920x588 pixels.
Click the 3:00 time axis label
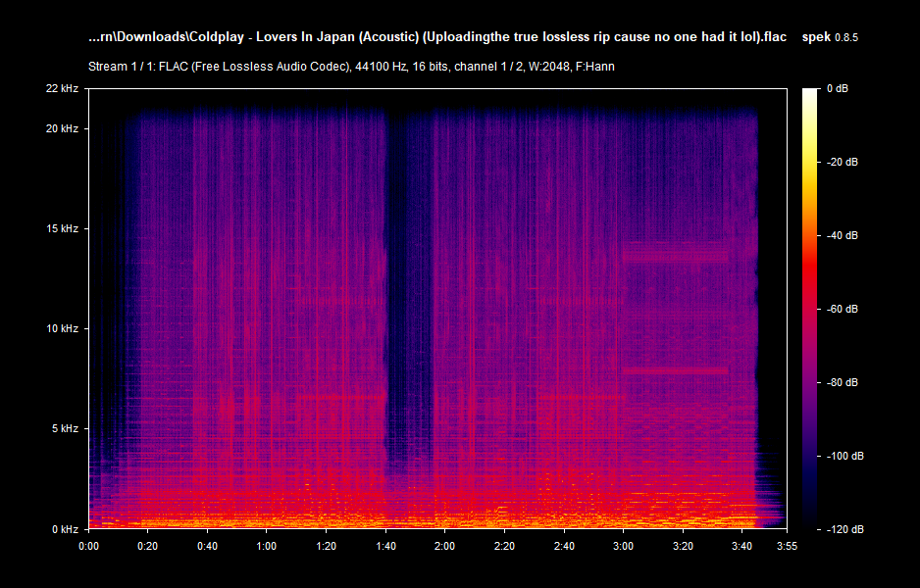(x=623, y=547)
